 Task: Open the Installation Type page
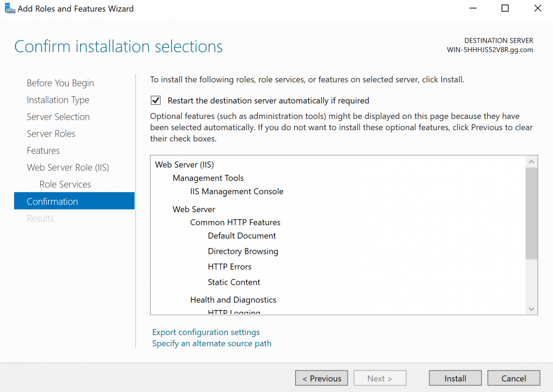click(58, 100)
